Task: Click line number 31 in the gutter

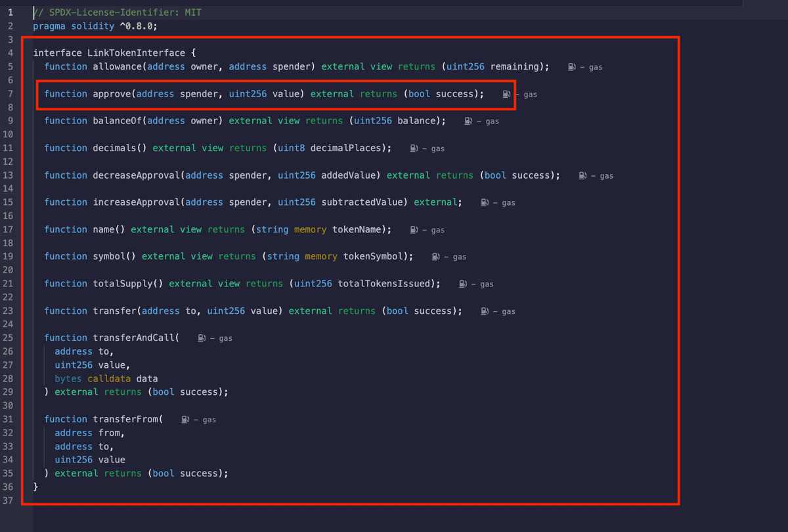Action: click(x=7, y=419)
